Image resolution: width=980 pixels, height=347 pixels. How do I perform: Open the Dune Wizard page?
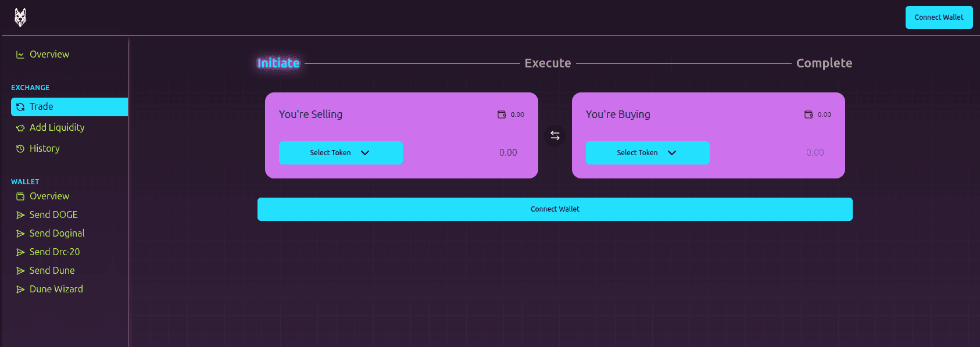pos(56,289)
